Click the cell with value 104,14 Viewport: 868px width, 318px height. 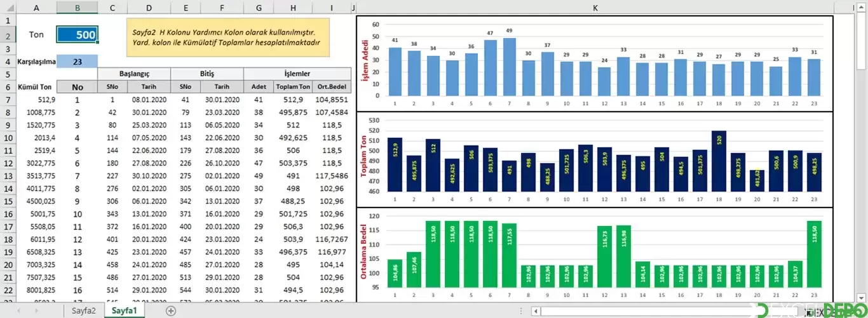331,265
